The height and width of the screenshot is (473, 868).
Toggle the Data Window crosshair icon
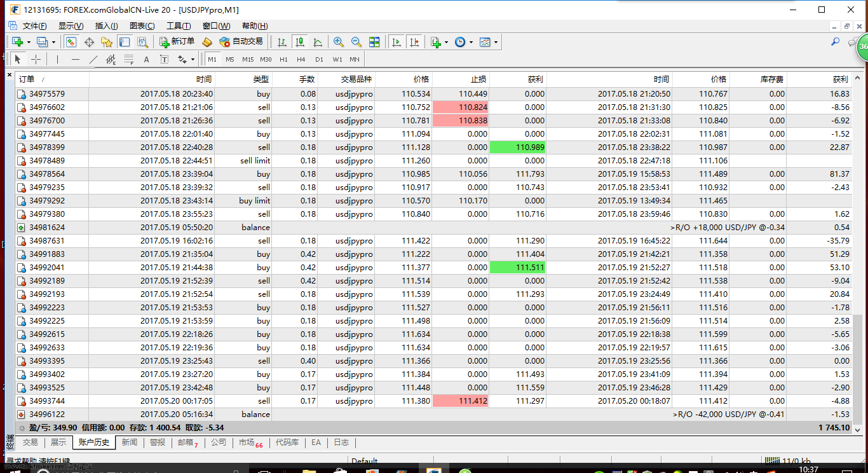(89, 42)
